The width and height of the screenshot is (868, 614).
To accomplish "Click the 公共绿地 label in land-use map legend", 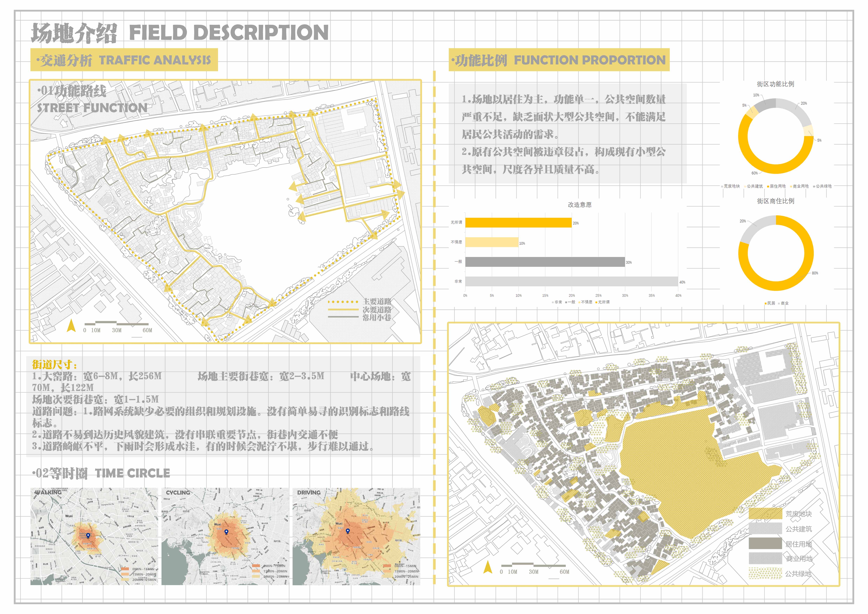I will [798, 574].
